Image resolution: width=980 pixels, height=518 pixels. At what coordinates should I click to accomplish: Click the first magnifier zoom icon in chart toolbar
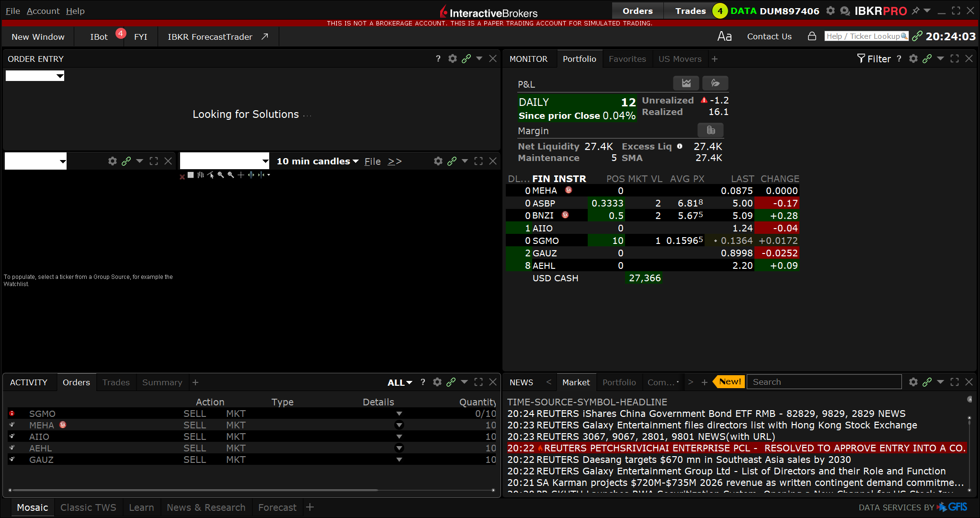pyautogui.click(x=220, y=175)
